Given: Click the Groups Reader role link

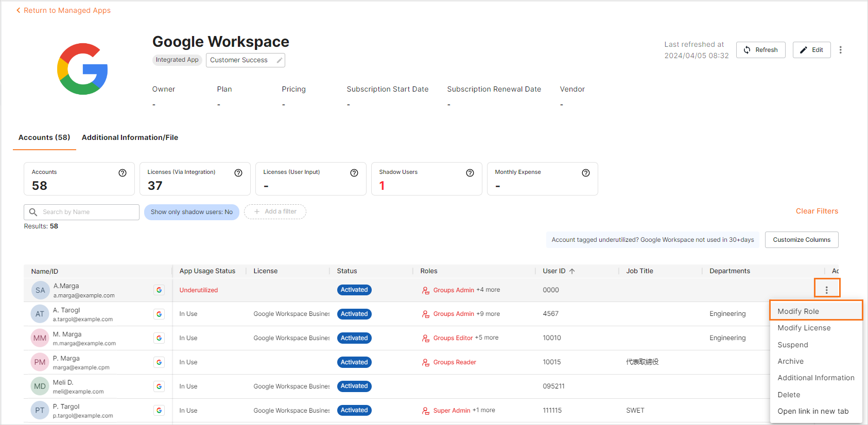Looking at the screenshot, I should coord(455,362).
